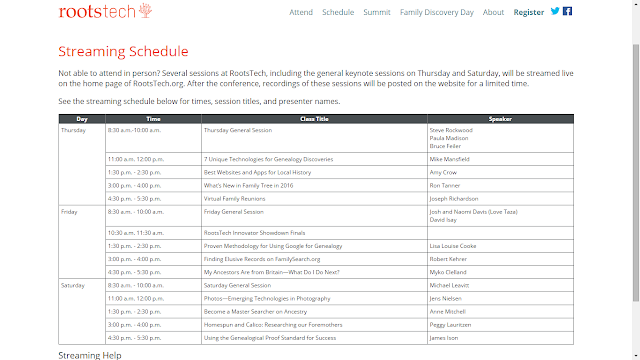Viewport: 640px width, 360px height.
Task: Click speaker name Ron Tanner
Action: 445,185
